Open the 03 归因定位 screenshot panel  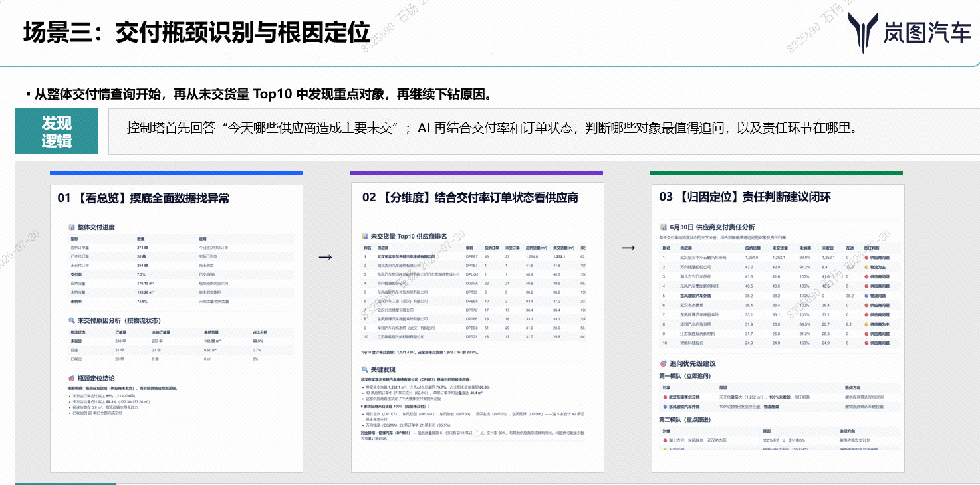tap(777, 329)
